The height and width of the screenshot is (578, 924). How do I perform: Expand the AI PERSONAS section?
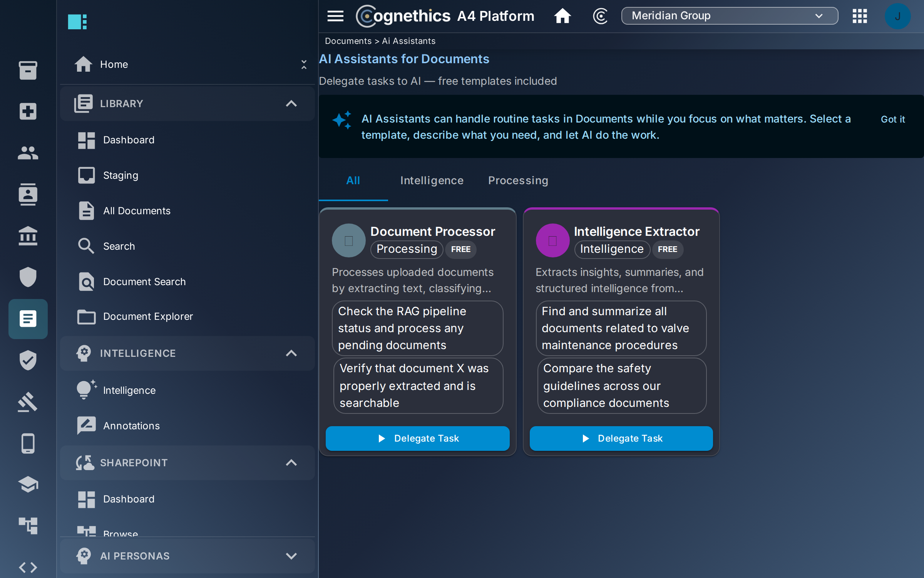291,556
